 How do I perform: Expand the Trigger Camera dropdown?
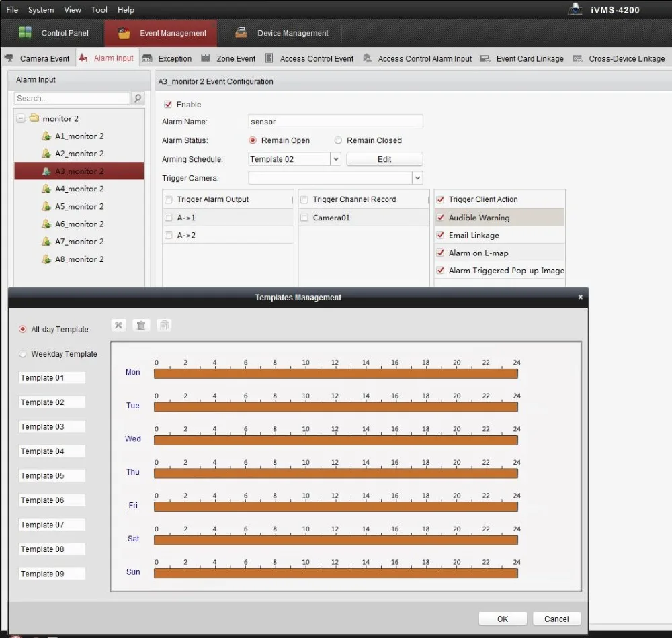pyautogui.click(x=417, y=178)
